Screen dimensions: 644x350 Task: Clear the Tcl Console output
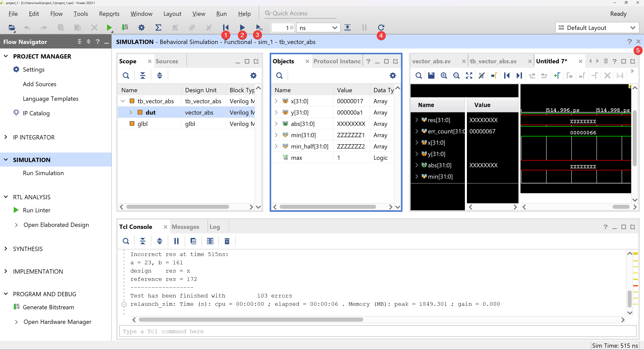click(226, 241)
